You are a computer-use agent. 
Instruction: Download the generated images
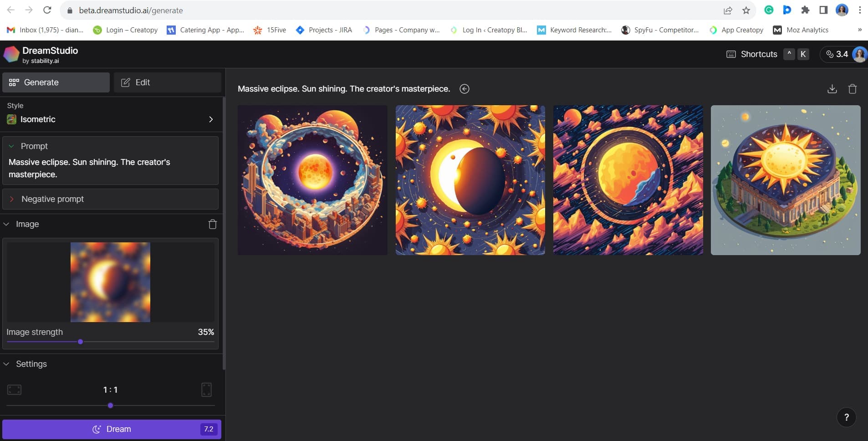(x=832, y=88)
